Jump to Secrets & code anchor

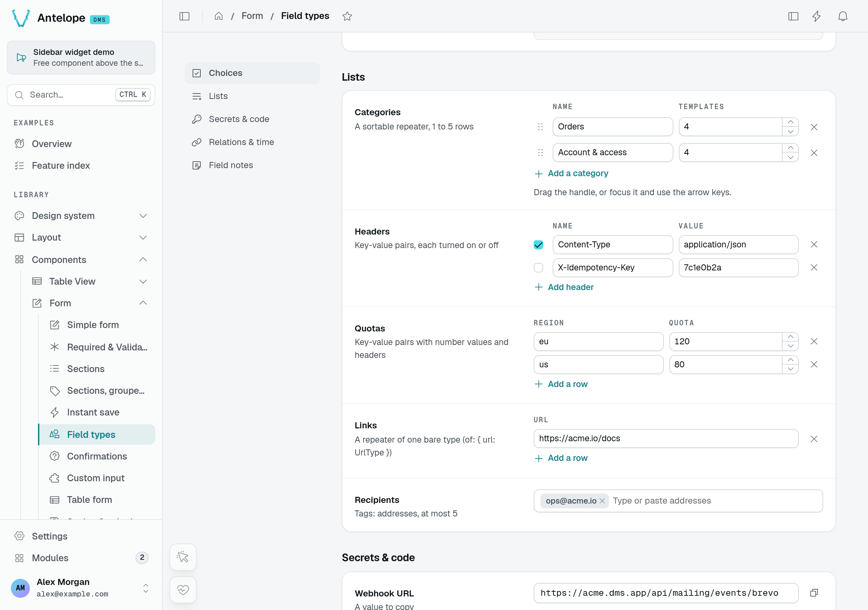pyautogui.click(x=252, y=119)
